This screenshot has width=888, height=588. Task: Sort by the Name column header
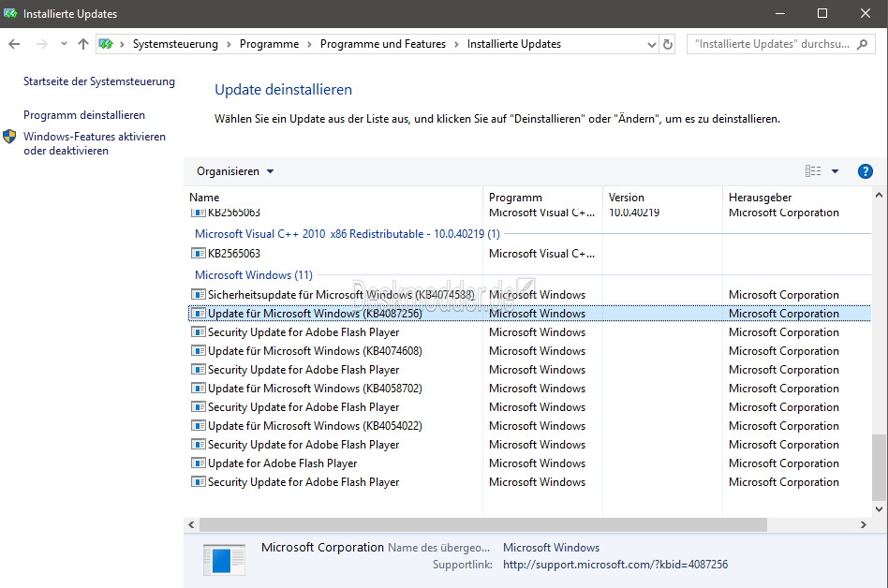click(335, 198)
